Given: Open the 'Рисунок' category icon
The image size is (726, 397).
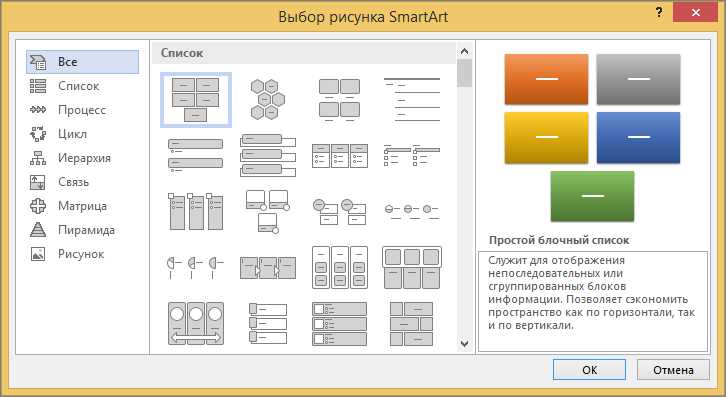Looking at the screenshot, I should 38,254.
